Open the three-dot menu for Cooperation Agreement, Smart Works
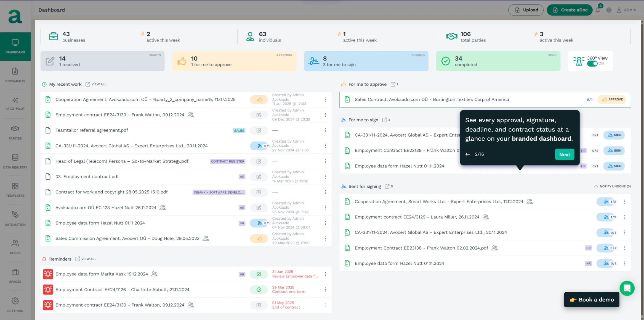 (625, 202)
